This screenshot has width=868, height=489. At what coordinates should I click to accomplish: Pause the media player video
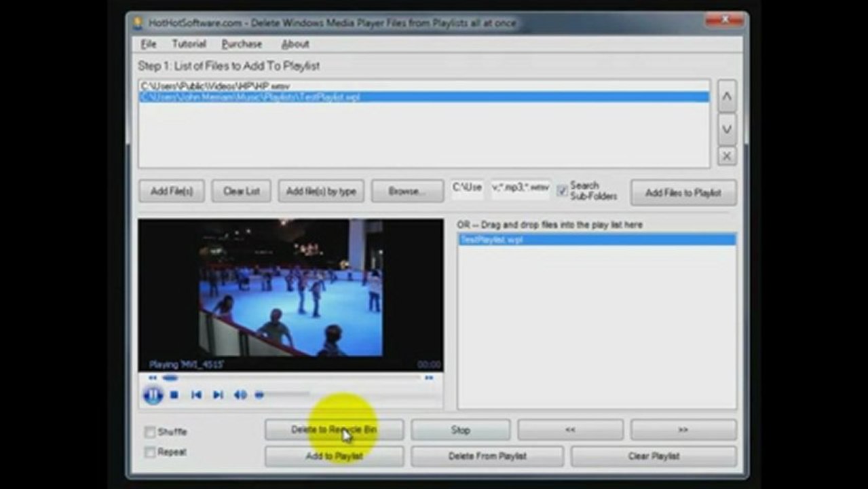(x=153, y=395)
